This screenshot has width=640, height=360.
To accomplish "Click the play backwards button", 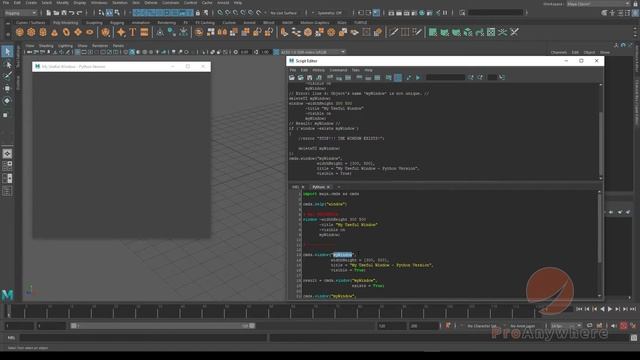I will pos(602,309).
